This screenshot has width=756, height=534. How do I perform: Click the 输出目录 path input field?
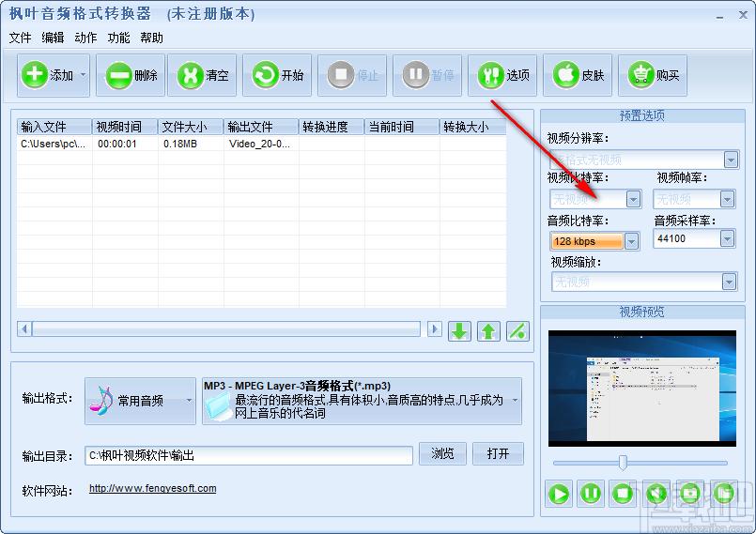click(249, 455)
